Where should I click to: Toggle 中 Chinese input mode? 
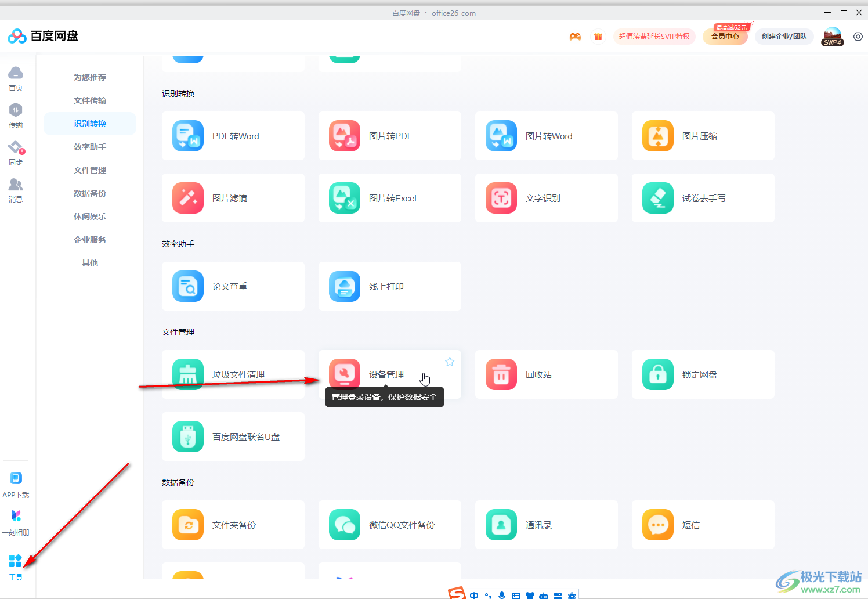pos(474,596)
